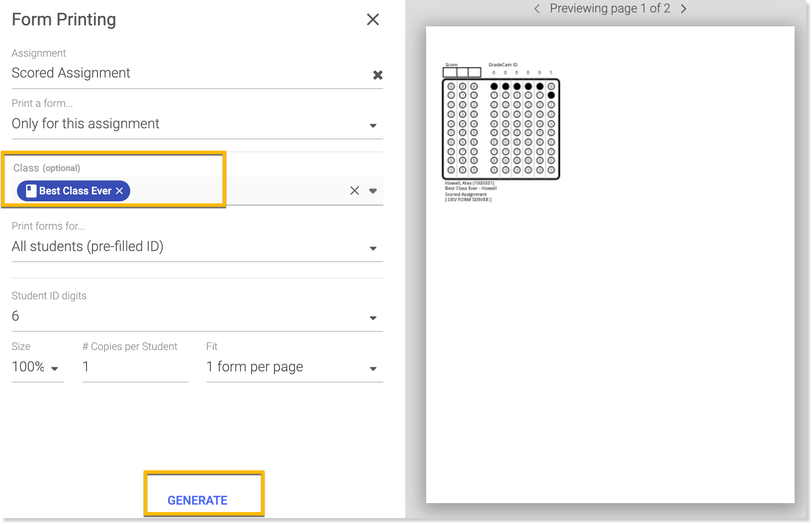Click the Generate button

tap(197, 500)
